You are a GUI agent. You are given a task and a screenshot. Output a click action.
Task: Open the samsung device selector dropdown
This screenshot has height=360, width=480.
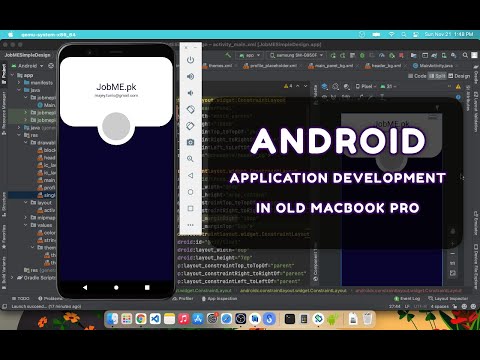[x=296, y=55]
